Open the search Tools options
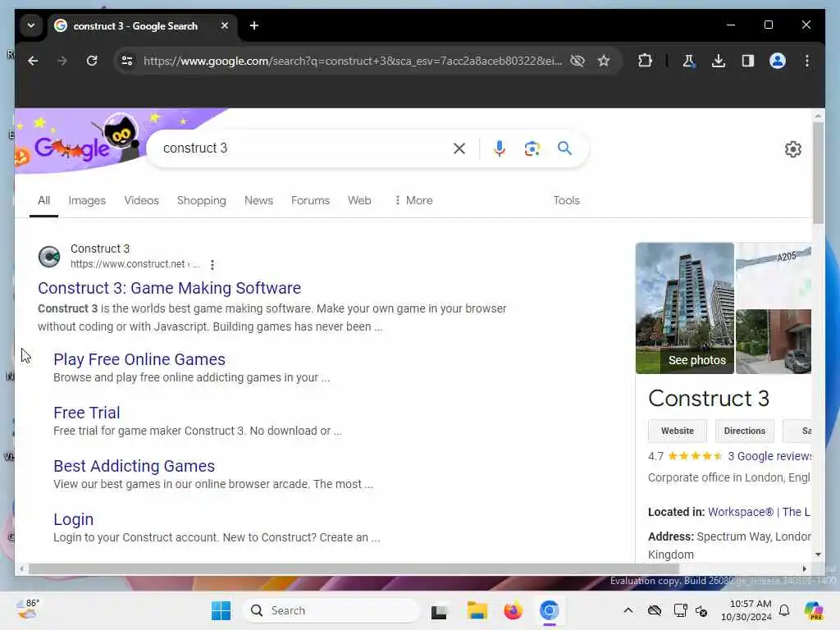840x630 pixels. tap(566, 200)
